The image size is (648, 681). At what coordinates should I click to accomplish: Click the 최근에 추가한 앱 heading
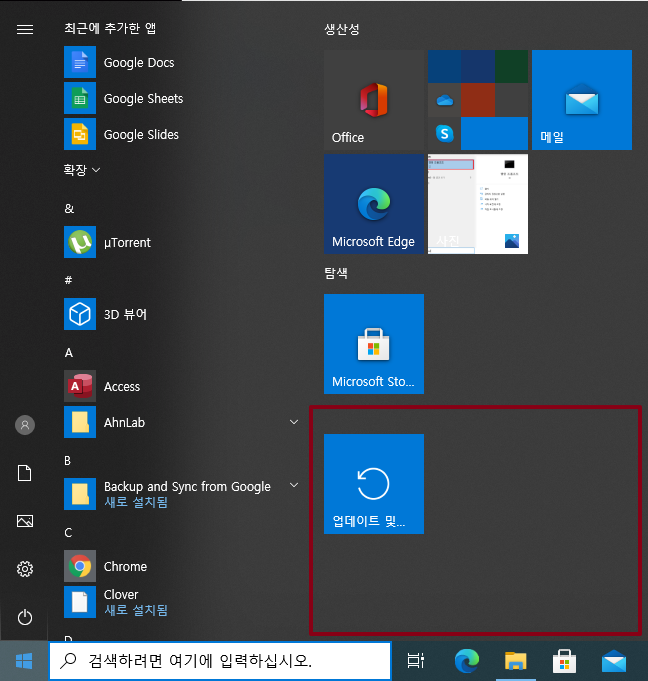pyautogui.click(x=110, y=28)
